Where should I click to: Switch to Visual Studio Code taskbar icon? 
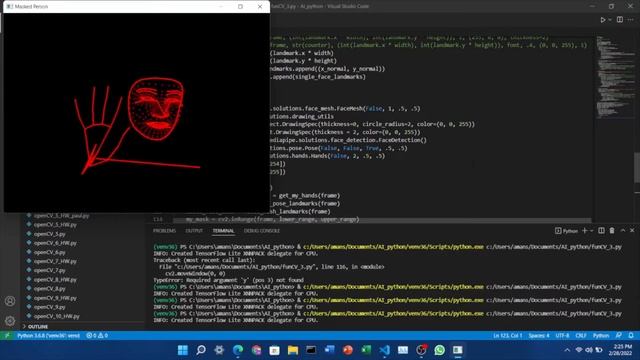pyautogui.click(x=384, y=350)
